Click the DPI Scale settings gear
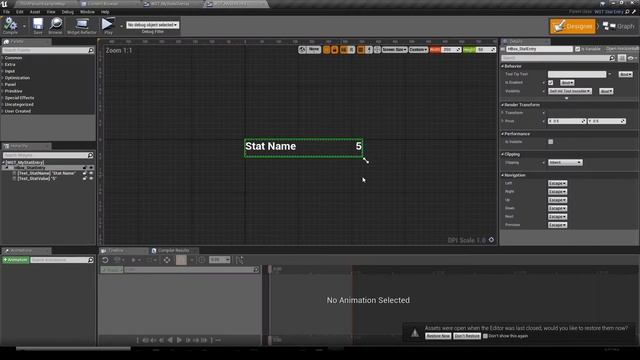The height and width of the screenshot is (360, 640). click(x=491, y=240)
